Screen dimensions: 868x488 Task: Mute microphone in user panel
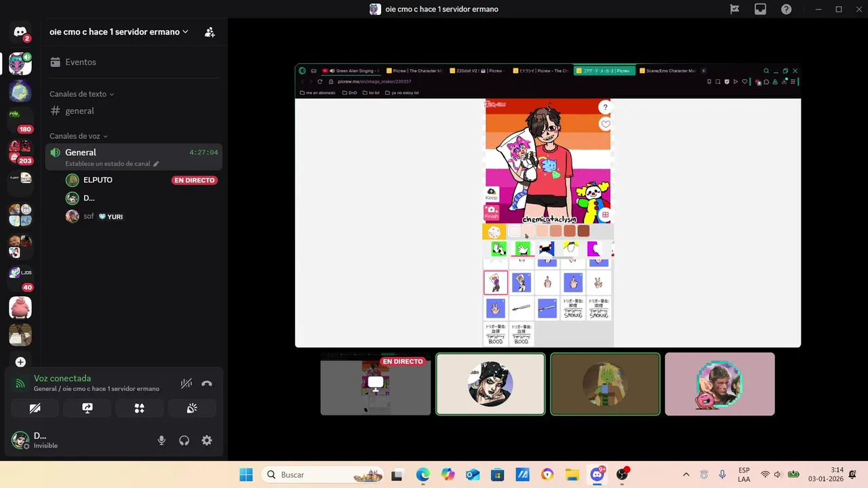tap(161, 441)
